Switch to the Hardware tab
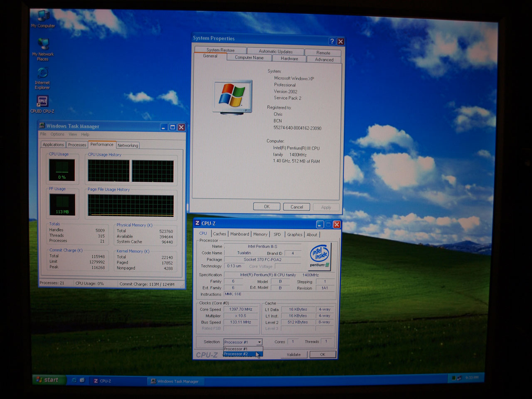Viewport: 532px width, 399px height. [x=289, y=59]
